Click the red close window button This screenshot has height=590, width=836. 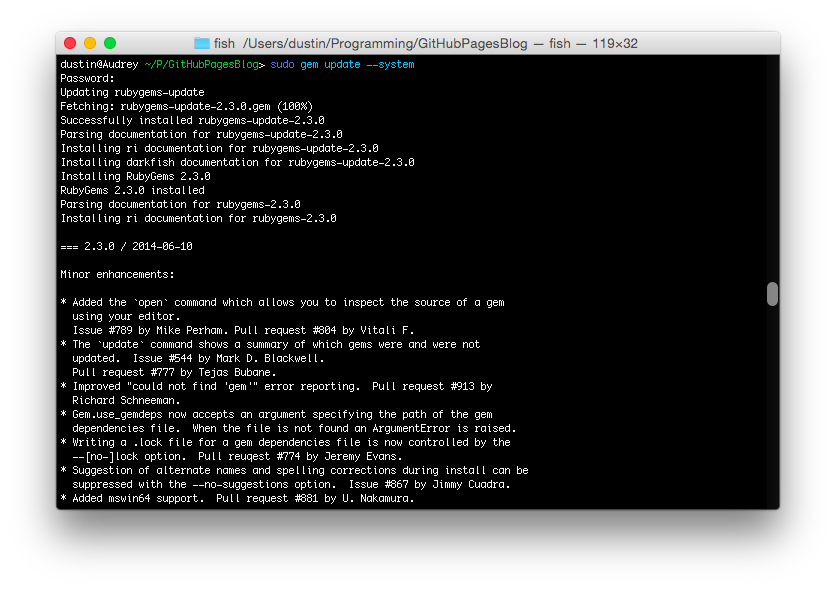70,43
